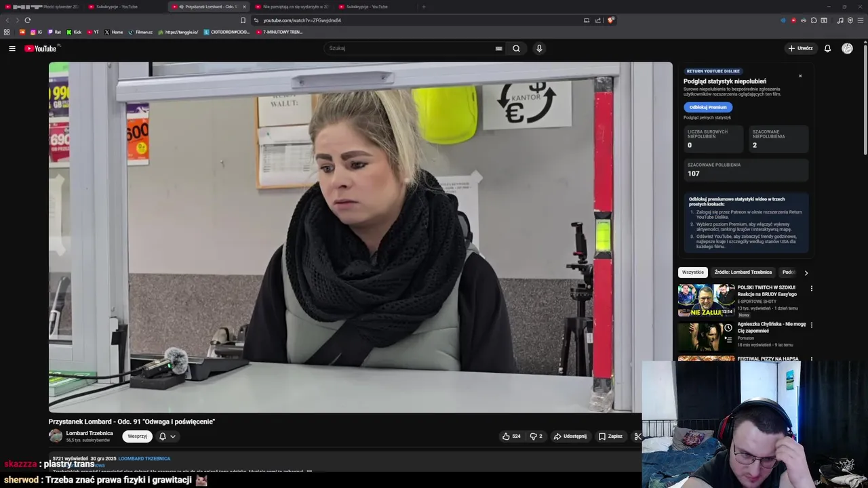Screen dimensions: 868x488
Task: Open the YouTube hamburger guide menu
Action: point(12,48)
